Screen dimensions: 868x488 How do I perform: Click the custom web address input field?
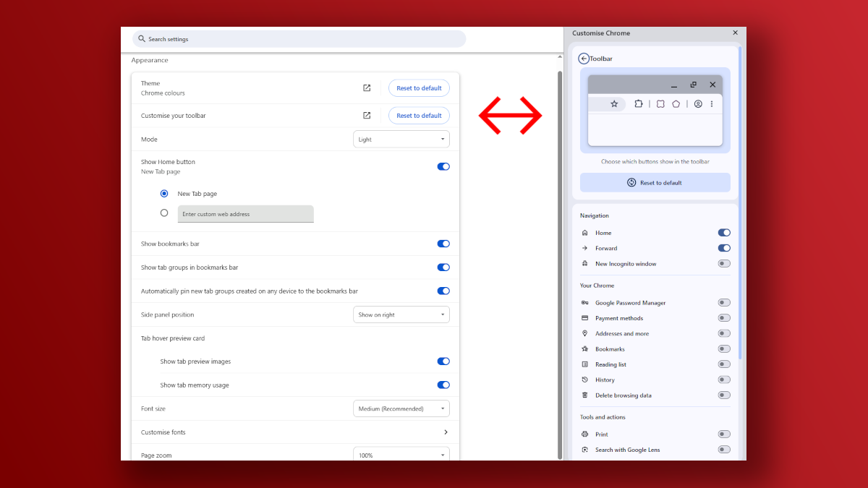(x=246, y=213)
